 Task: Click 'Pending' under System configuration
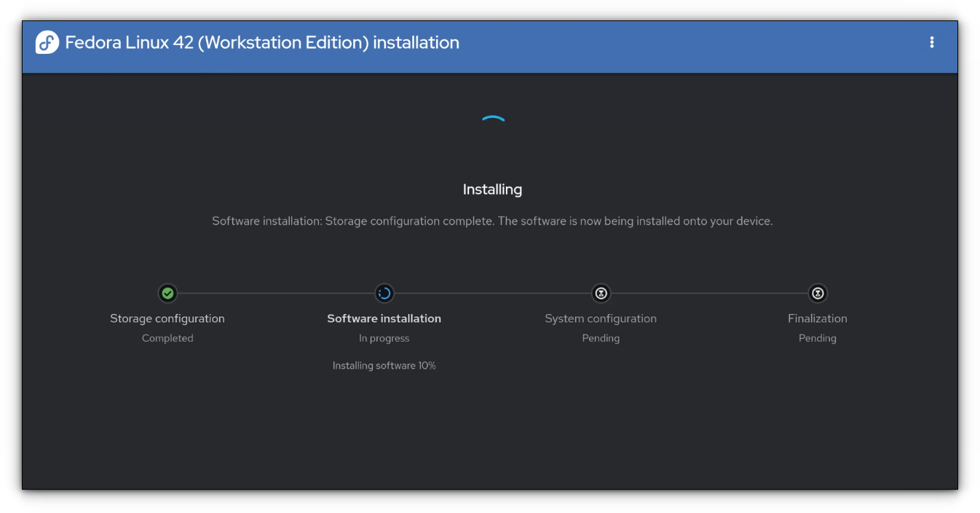601,338
